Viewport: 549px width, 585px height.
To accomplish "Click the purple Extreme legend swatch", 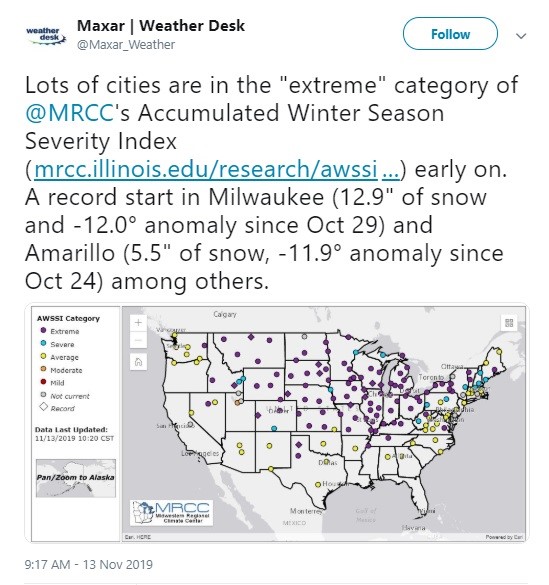I will [x=43, y=331].
